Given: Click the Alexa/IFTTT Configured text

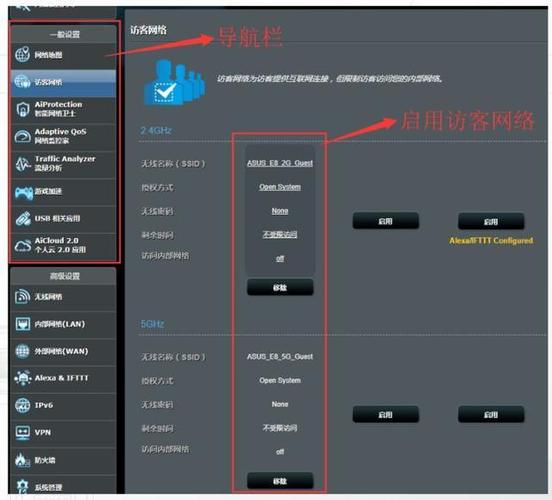Looking at the screenshot, I should coord(491,240).
